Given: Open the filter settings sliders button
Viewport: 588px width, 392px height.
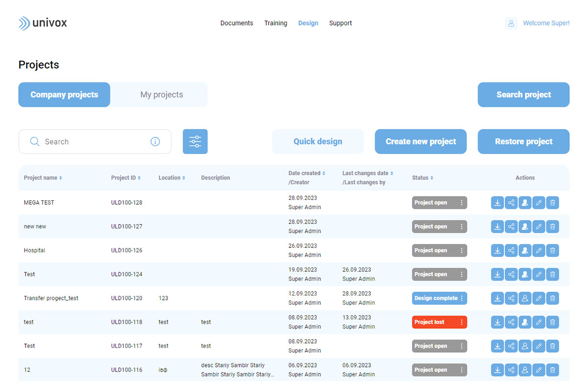Looking at the screenshot, I should (x=195, y=142).
